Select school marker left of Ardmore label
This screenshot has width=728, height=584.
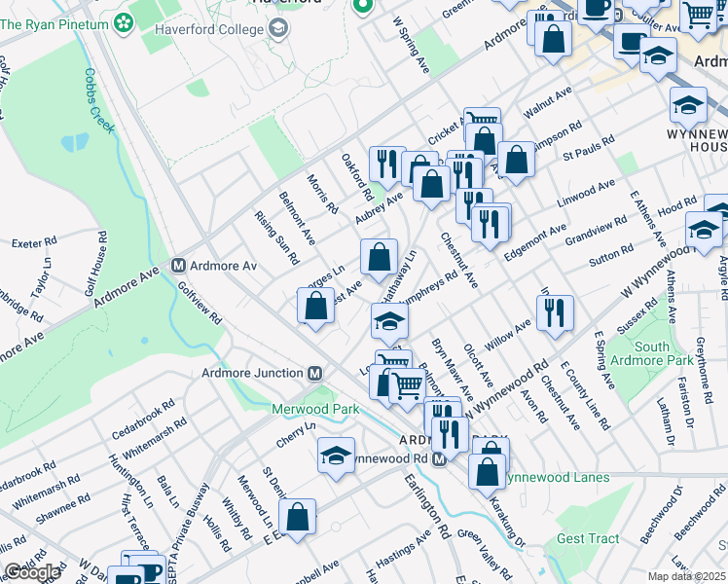click(x=658, y=57)
